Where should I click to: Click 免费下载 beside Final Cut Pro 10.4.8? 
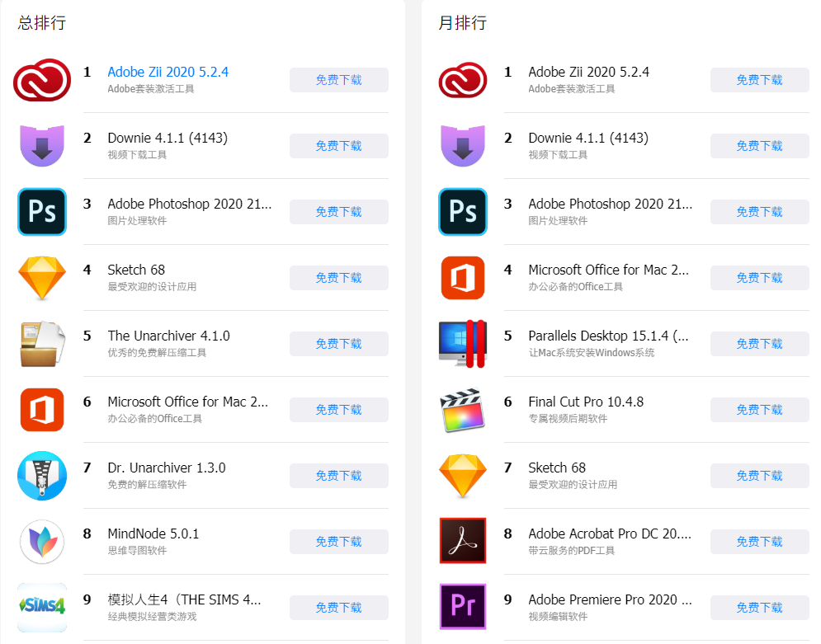click(x=760, y=410)
